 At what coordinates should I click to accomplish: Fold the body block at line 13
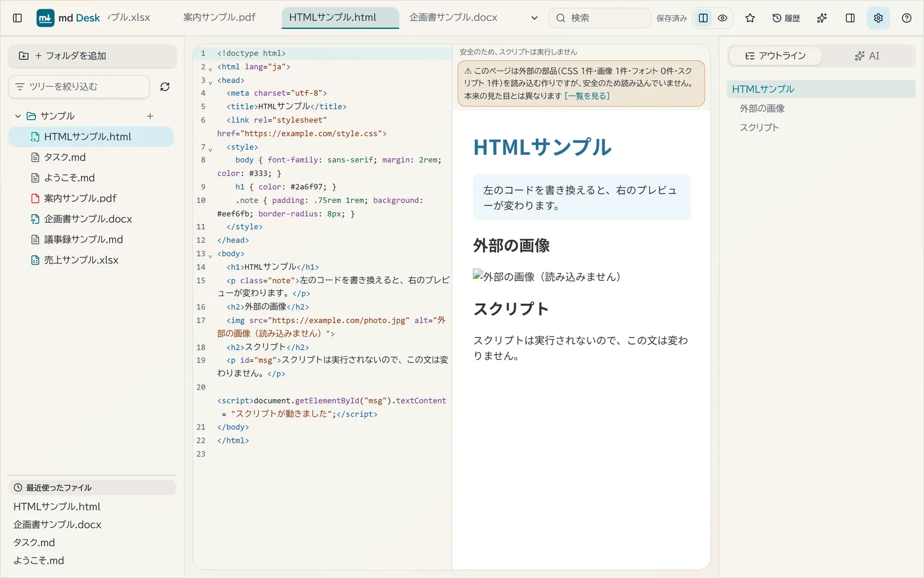tap(210, 255)
